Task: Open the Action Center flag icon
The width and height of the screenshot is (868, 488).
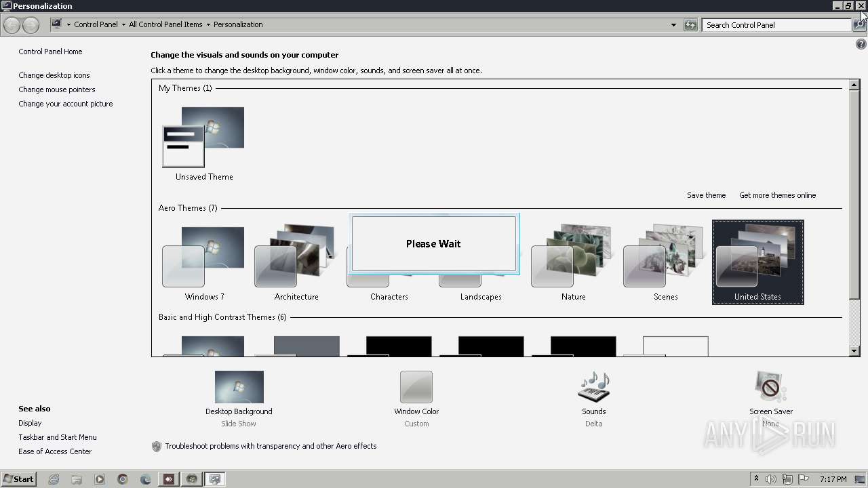Action: (804, 479)
